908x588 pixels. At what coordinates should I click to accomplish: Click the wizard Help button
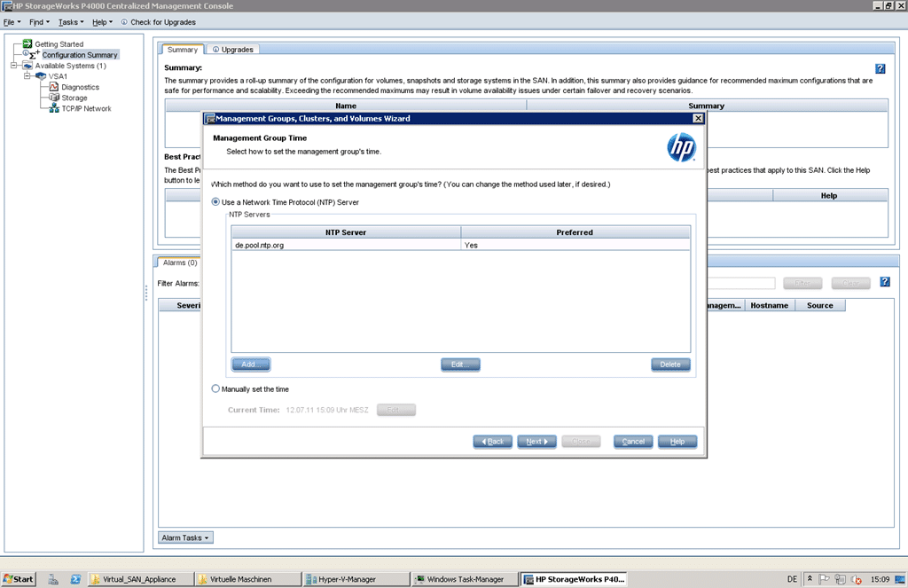(677, 442)
